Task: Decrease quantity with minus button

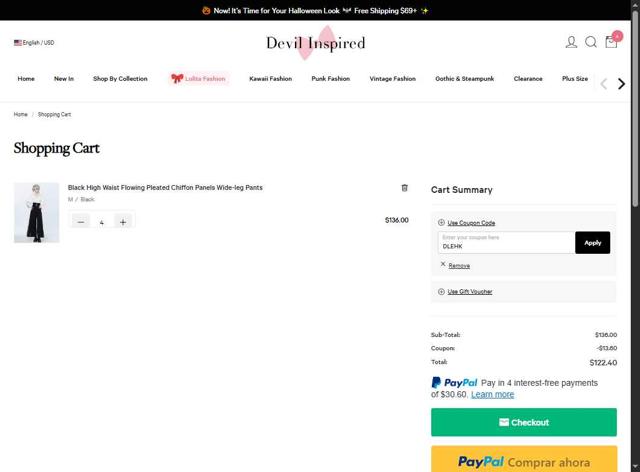Action: (81, 222)
